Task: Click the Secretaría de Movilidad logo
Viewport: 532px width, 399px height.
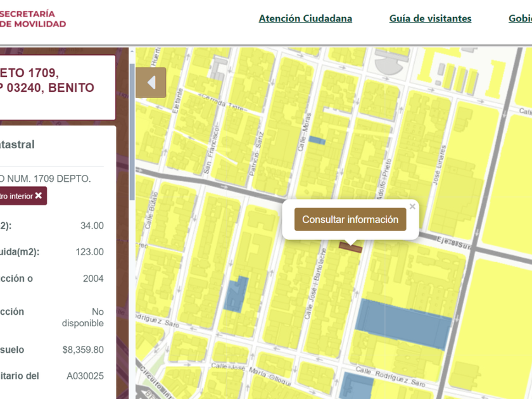Action: (x=33, y=18)
